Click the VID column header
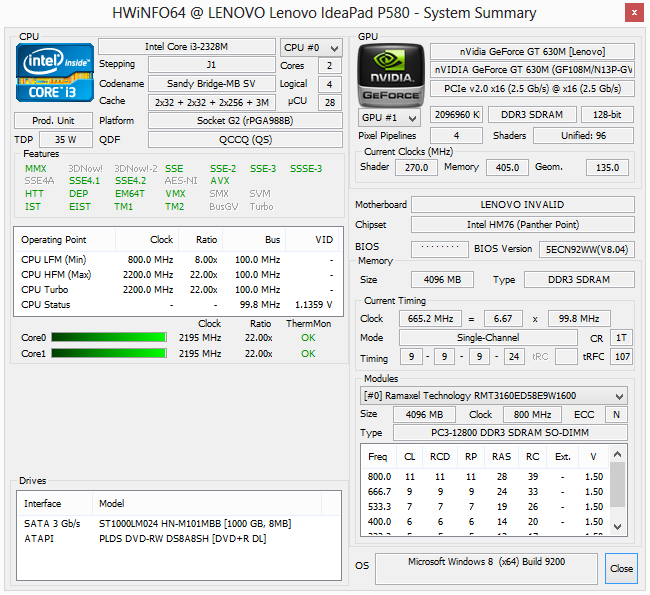The height and width of the screenshot is (595, 650). (312, 240)
